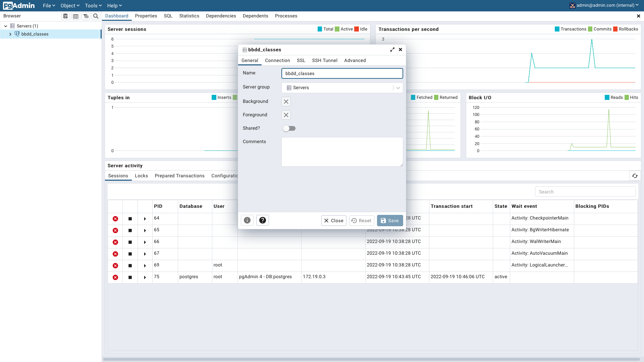This screenshot has height=362, width=644.
Task: Toggle the Shared? switch
Action: pos(289,128)
